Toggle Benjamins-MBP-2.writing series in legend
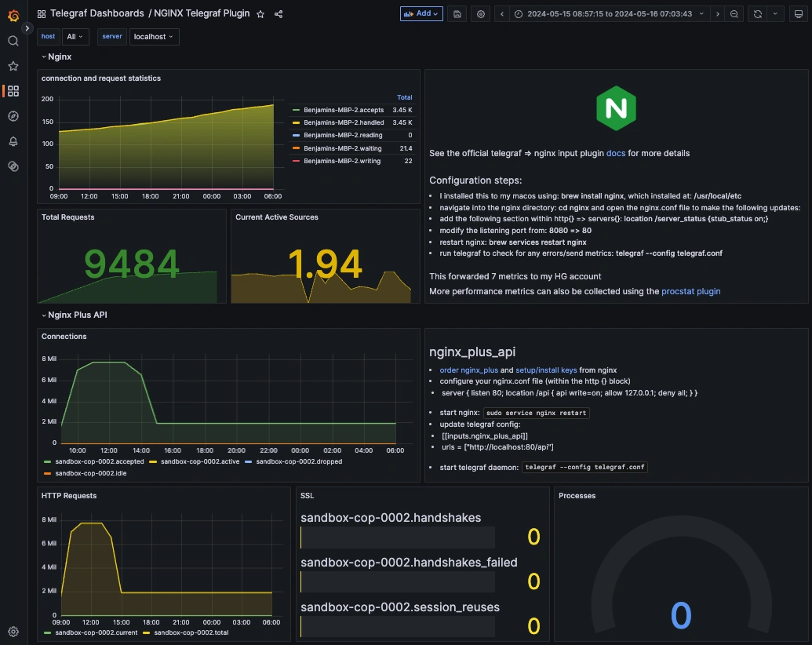 click(x=342, y=161)
